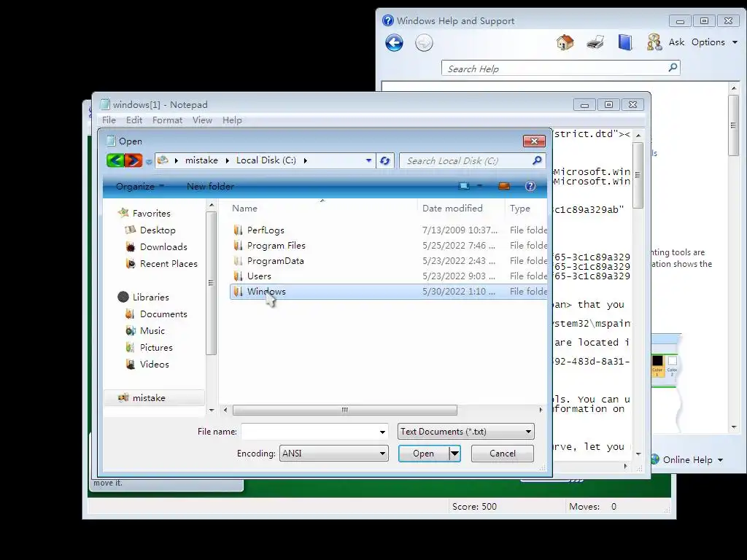
Task: Go to Help home icon
Action: pyautogui.click(x=565, y=42)
